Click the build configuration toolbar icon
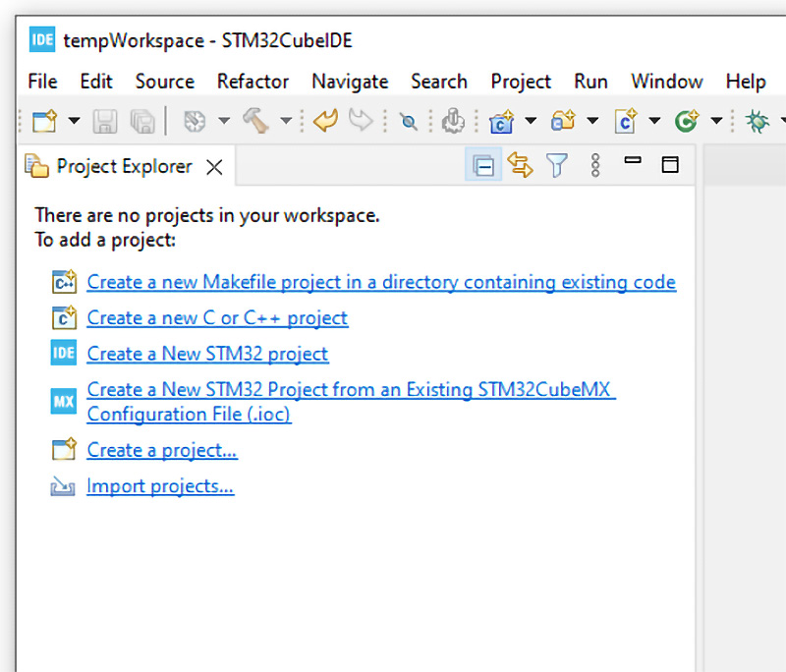 point(195,121)
